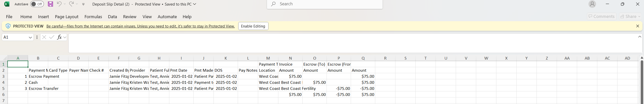
Task: Click the Insert Function fx icon
Action: (59, 37)
